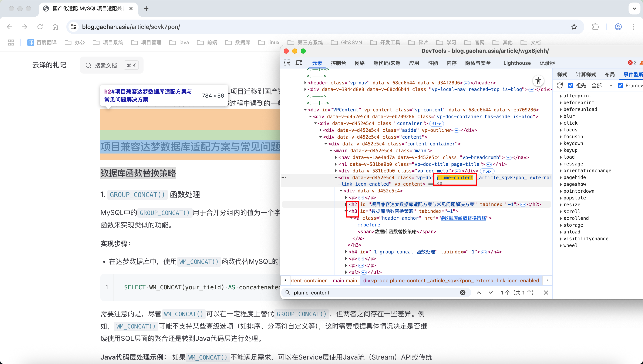The width and height of the screenshot is (643, 364).
Task: Toggle the Framework listeners checkbox
Action: click(620, 85)
